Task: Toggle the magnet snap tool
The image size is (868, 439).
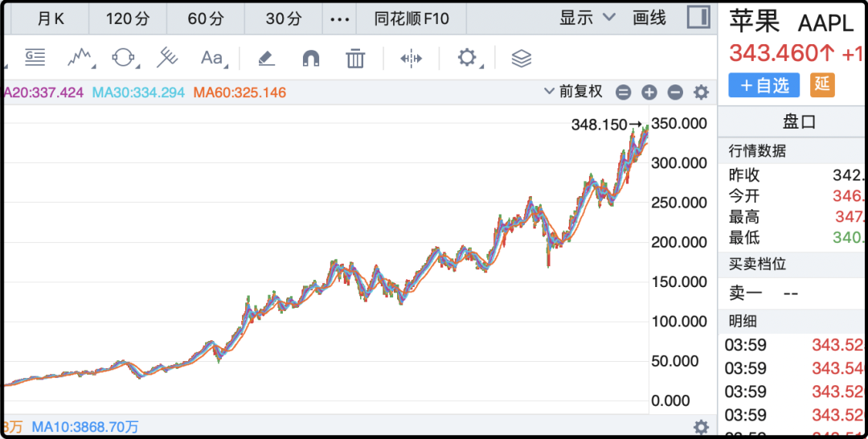Action: point(311,58)
